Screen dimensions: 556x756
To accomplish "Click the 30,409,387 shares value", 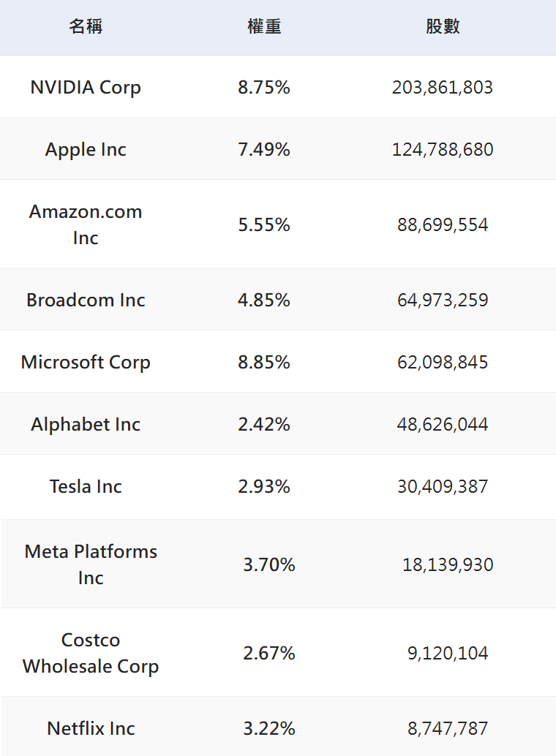I will (443, 486).
